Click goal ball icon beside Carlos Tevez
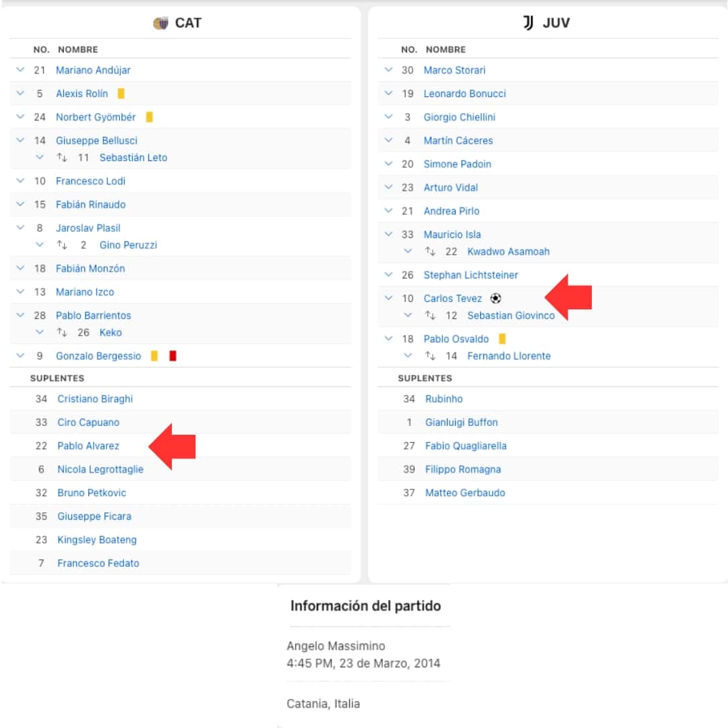This screenshot has height=728, width=728. click(495, 299)
